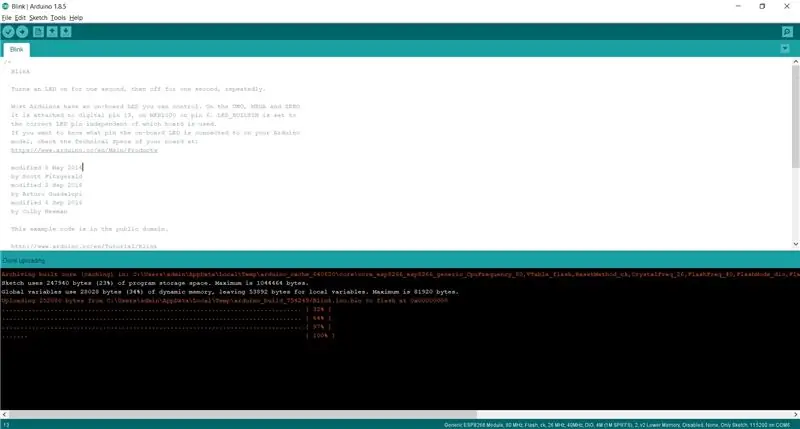Click the console horizontal scrollbar thumb
This screenshot has width=800, height=429.
(x=243, y=415)
